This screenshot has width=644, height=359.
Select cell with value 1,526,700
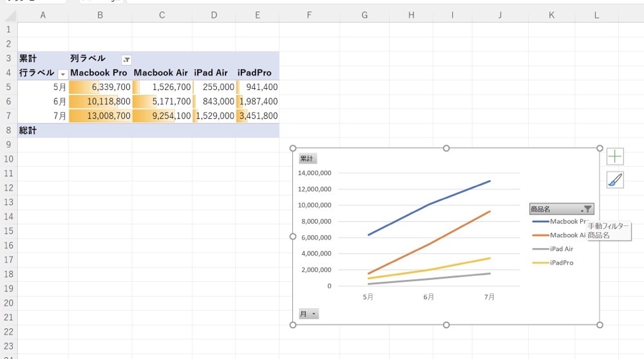click(x=162, y=87)
